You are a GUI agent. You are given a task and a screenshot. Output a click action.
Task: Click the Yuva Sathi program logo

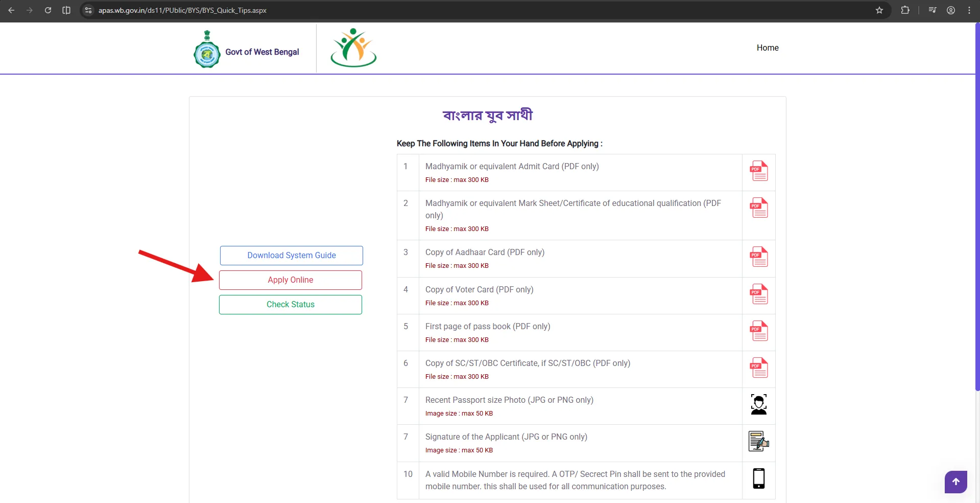[x=352, y=47]
